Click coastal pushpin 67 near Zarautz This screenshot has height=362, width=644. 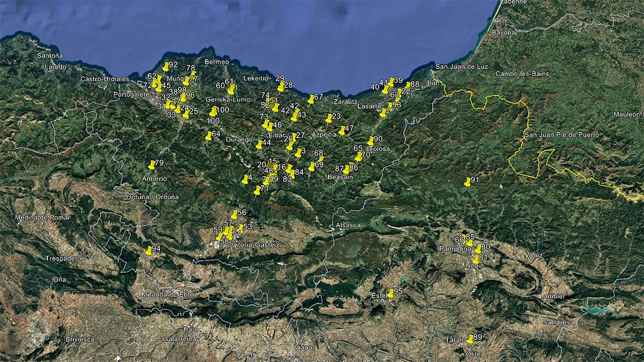(311, 99)
